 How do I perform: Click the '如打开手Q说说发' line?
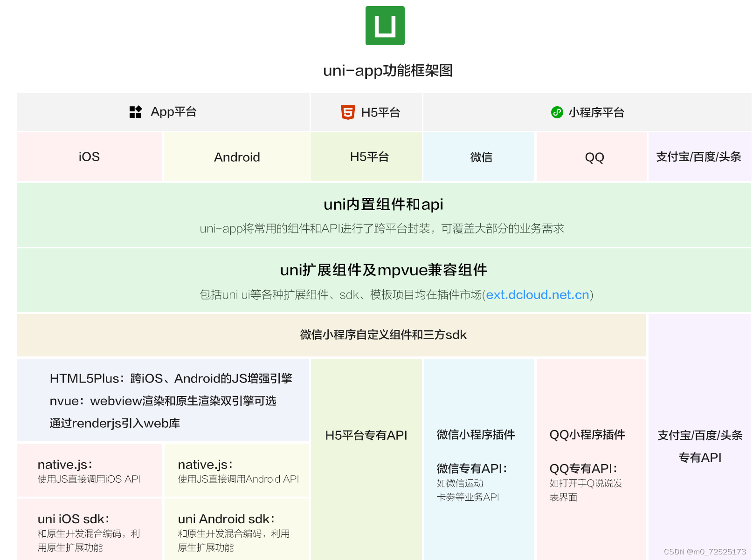[586, 483]
